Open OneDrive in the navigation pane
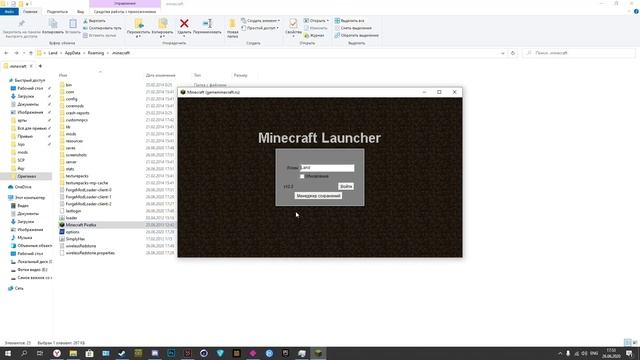640x360 pixels. tap(23, 187)
